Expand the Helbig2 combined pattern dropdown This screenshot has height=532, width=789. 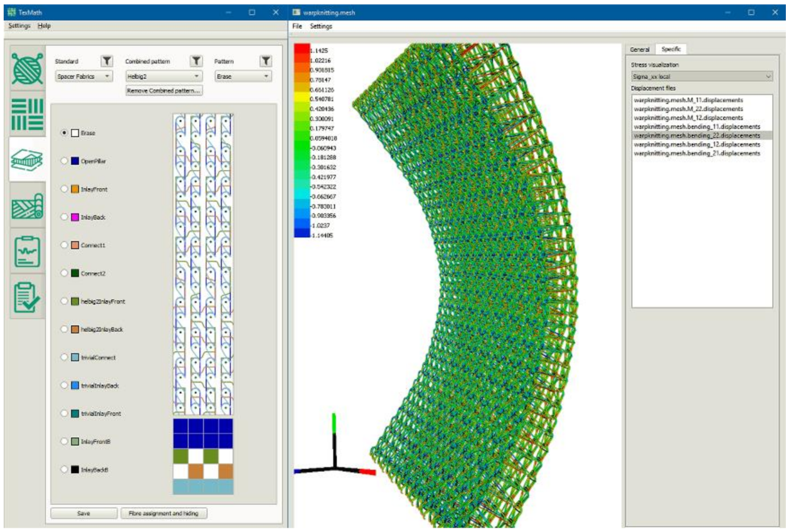click(x=164, y=76)
